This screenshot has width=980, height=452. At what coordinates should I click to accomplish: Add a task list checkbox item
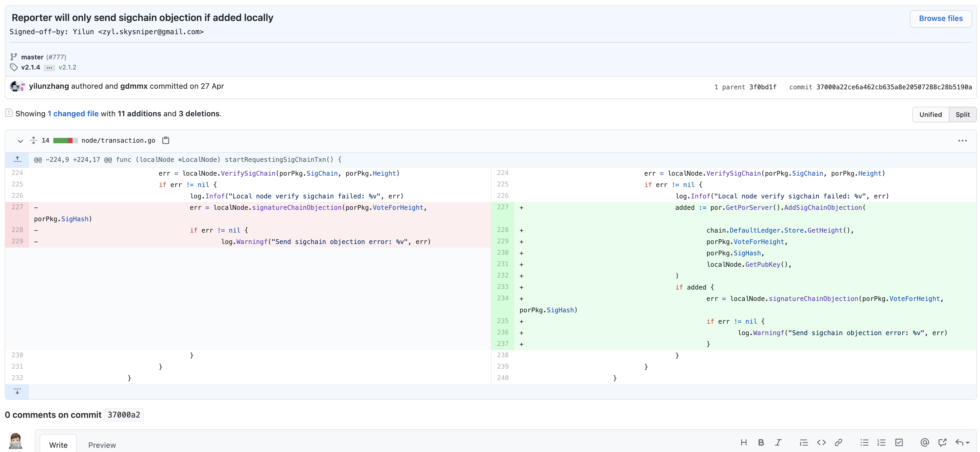point(899,442)
